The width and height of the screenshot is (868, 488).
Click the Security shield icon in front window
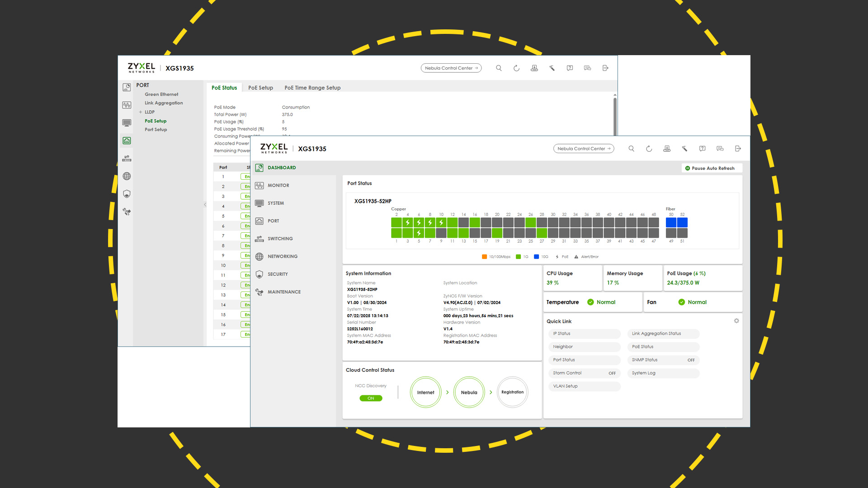259,274
